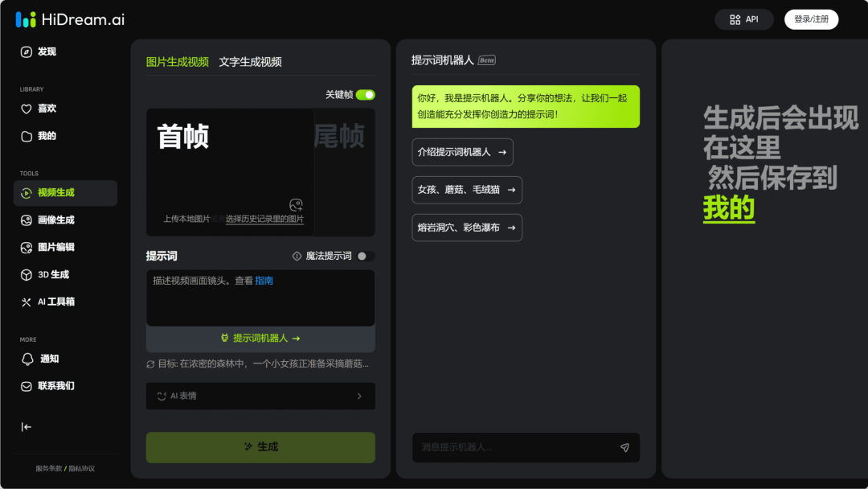Select the 尾帧 end frame area

pyautogui.click(x=344, y=171)
